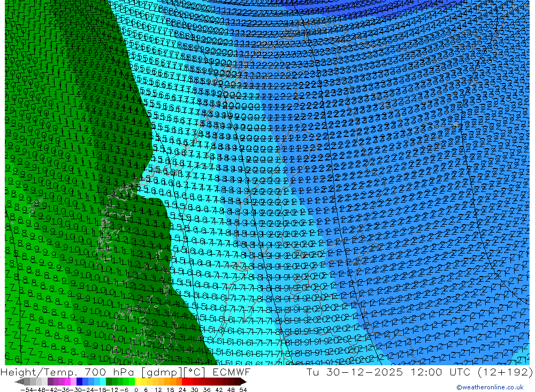This screenshot has height=392, width=535.
Task: Click the yellow legend swatch above 0
Action: pos(138,381)
